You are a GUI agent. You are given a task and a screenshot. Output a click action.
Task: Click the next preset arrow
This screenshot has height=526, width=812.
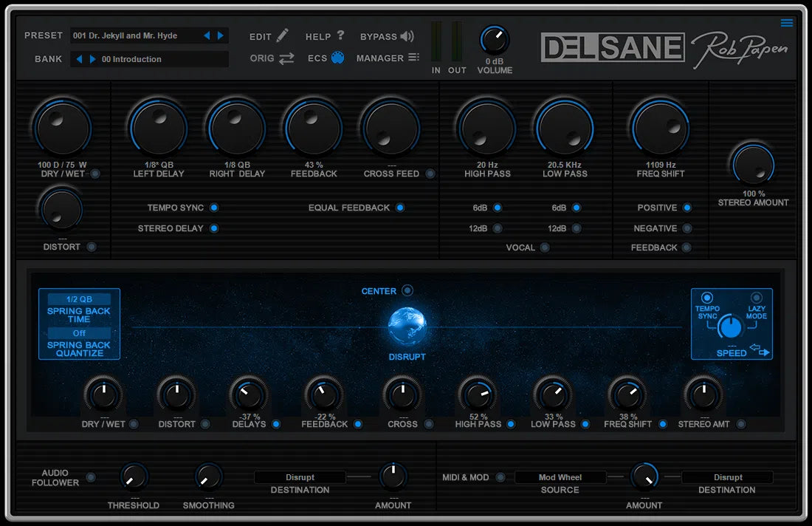(x=220, y=34)
